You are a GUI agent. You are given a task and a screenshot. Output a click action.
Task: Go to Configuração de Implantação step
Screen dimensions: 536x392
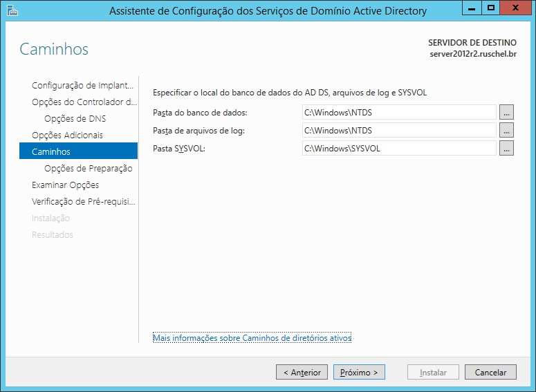82,85
